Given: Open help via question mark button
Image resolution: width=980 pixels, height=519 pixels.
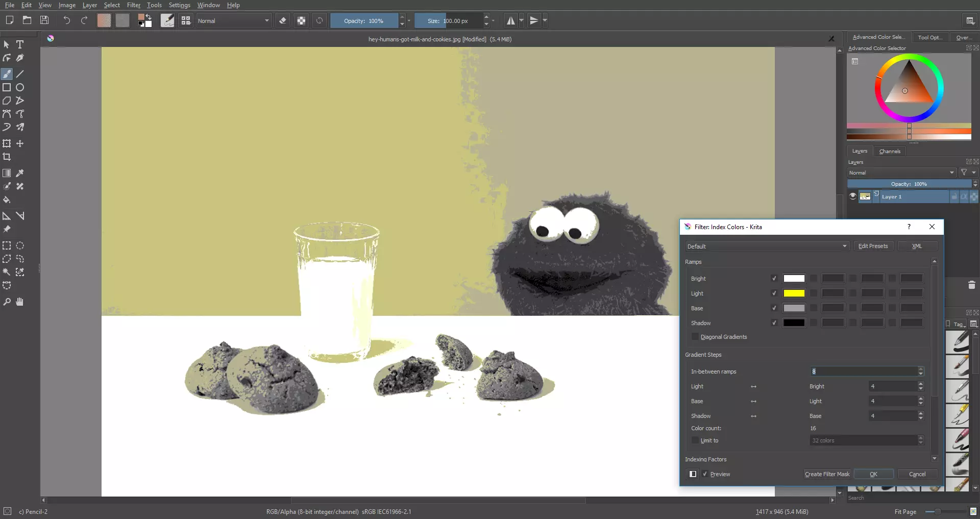Looking at the screenshot, I should coord(909,227).
